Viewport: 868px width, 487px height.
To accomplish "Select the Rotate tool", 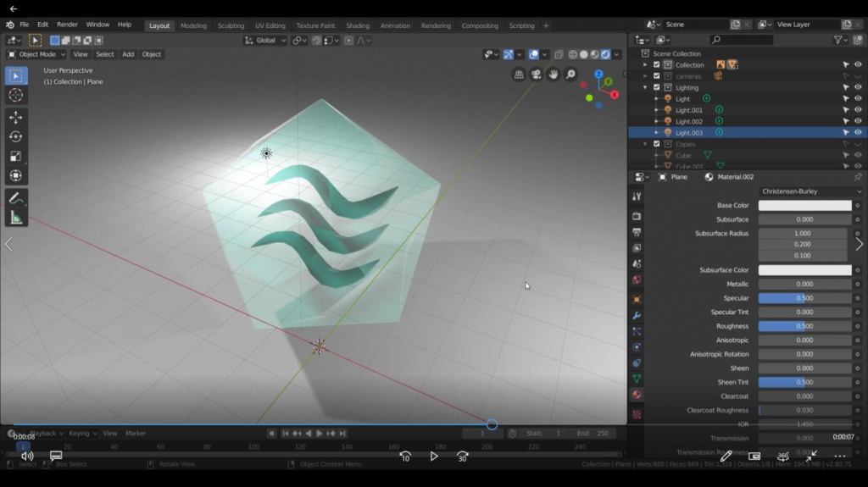I will click(15, 136).
